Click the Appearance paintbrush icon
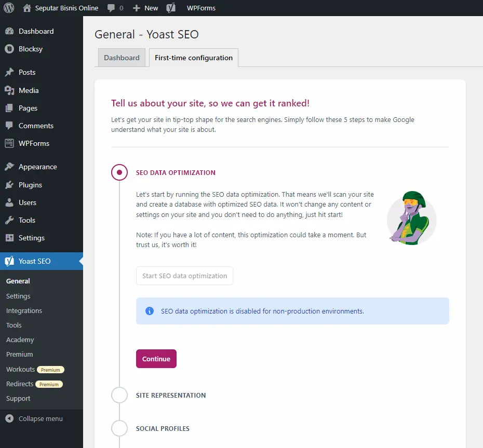This screenshot has height=448, width=483. click(9, 167)
